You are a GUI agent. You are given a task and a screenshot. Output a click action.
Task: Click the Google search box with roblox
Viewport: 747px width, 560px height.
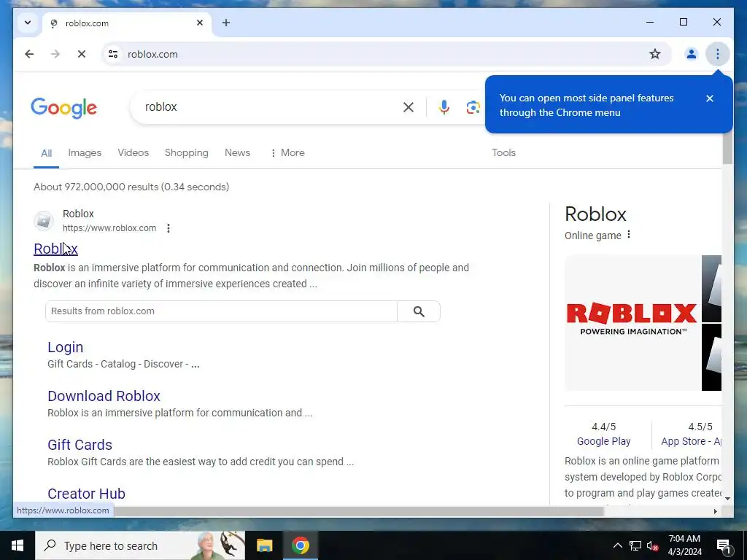(x=269, y=107)
